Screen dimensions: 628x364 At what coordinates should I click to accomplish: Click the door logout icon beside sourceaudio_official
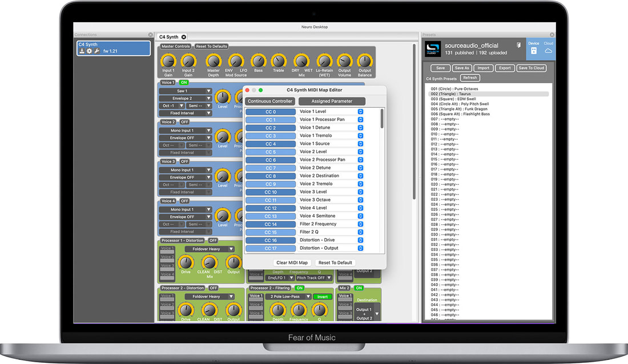click(x=518, y=45)
